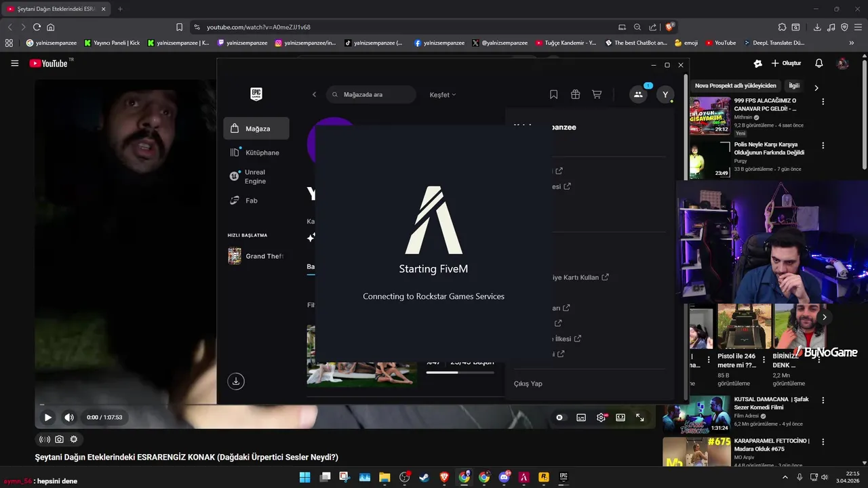Open Rockstar launcher taskbar icon

tap(544, 477)
